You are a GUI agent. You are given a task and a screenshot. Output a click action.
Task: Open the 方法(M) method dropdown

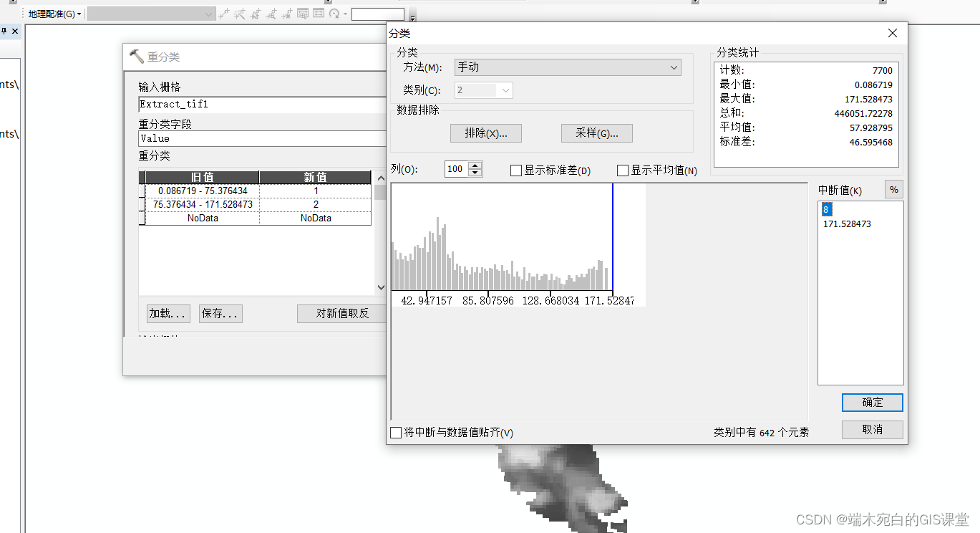(568, 67)
